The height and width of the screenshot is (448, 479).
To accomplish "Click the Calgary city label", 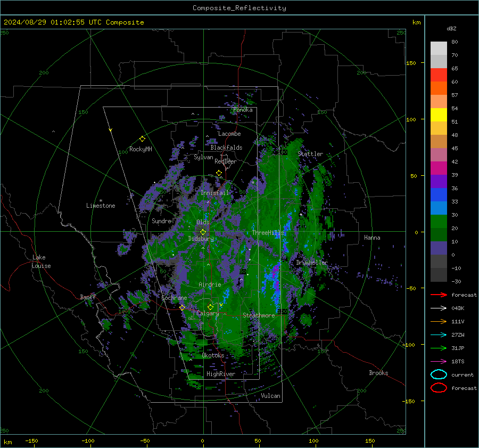I will (x=208, y=313).
